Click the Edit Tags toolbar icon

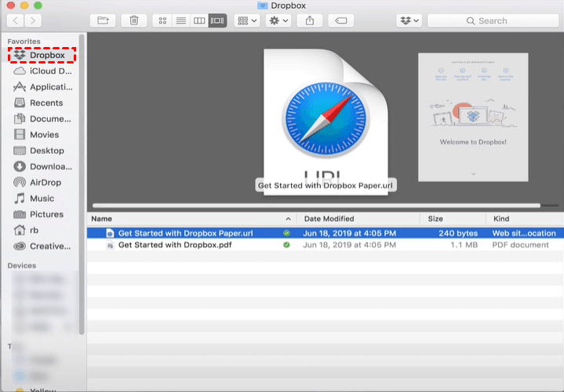(x=340, y=20)
